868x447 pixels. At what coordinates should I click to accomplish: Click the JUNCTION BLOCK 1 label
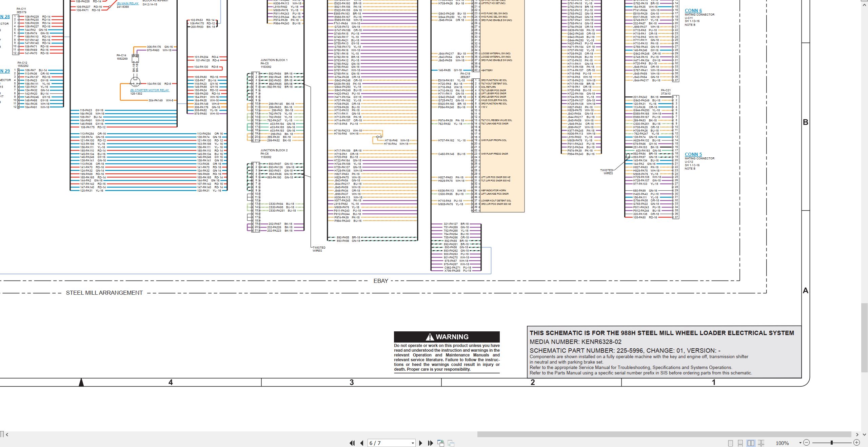point(274,60)
